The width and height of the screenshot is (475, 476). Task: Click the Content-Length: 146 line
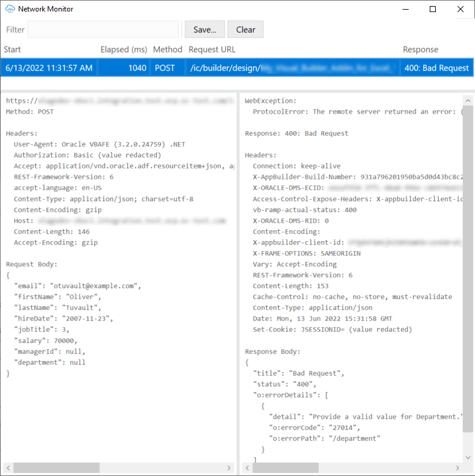coord(51,231)
